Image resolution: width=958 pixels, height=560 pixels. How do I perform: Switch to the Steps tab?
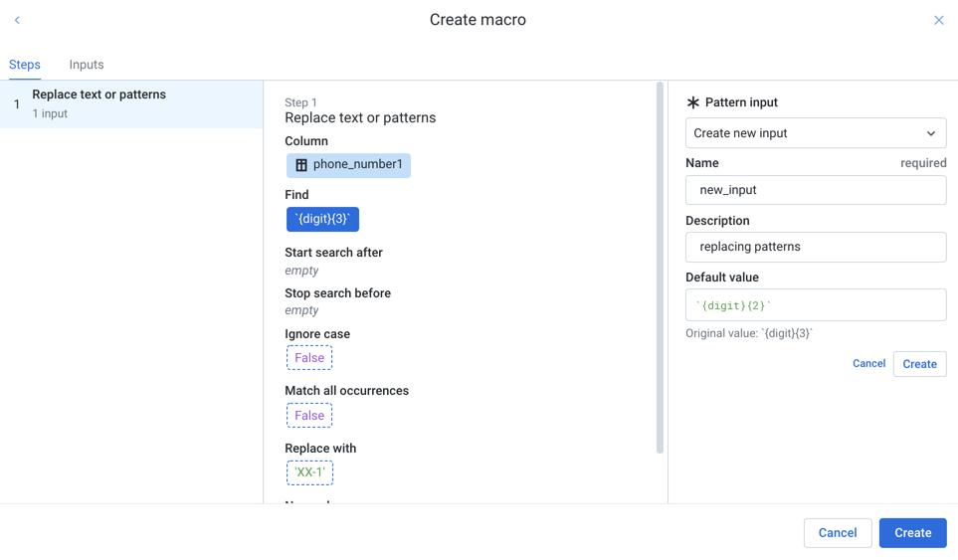coord(25,65)
